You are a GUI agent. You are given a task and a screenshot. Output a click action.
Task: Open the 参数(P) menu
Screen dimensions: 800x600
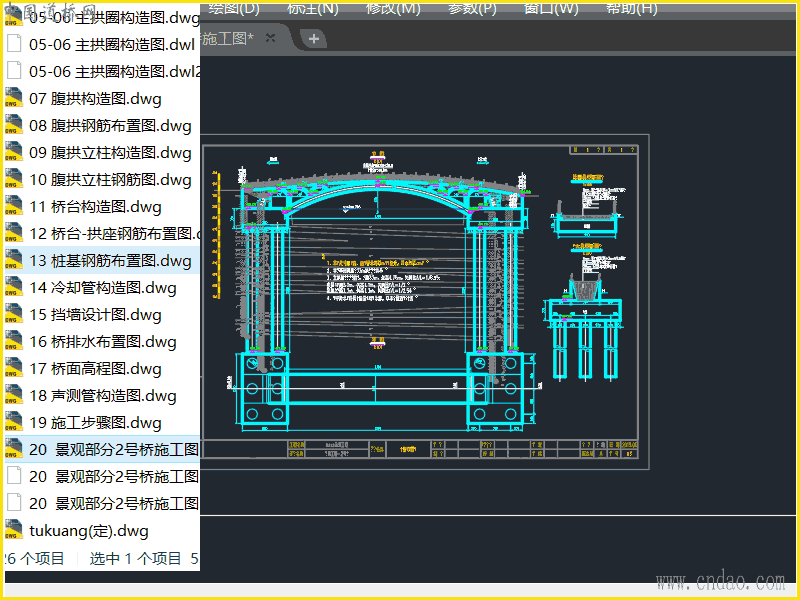pos(472,9)
